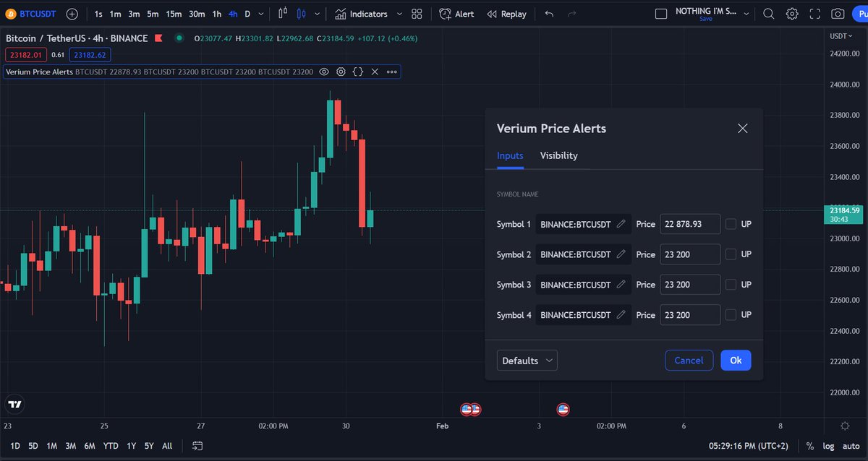Select the 4h timeframe
This screenshot has height=461, width=868.
pos(233,14)
